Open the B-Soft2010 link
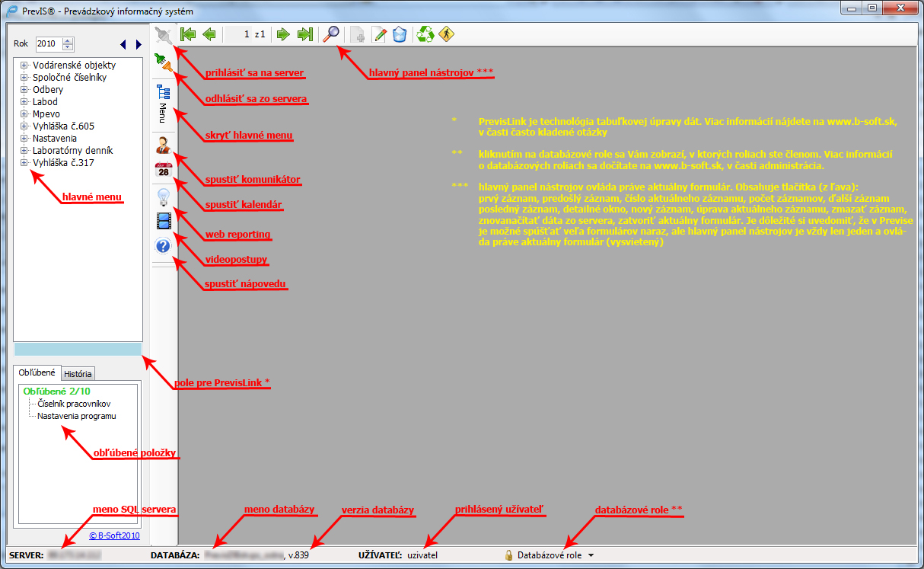Screen dimensions: 924x569 (114, 535)
